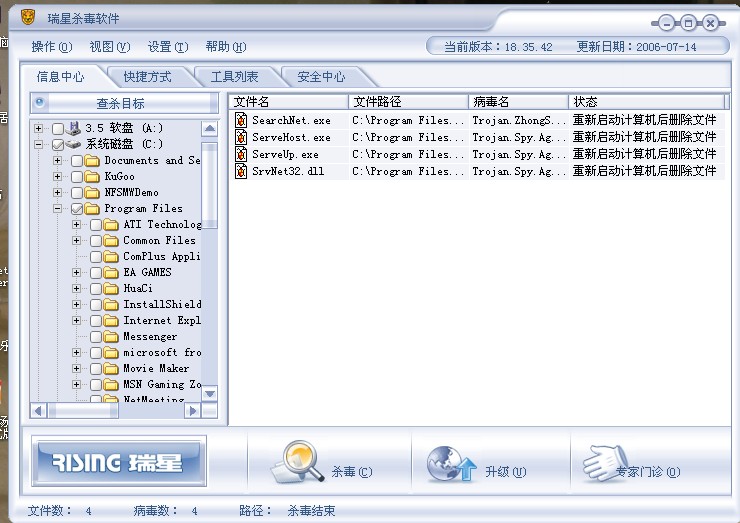Click the Program Files folder icon
The height and width of the screenshot is (523, 740).
[x=92, y=209]
